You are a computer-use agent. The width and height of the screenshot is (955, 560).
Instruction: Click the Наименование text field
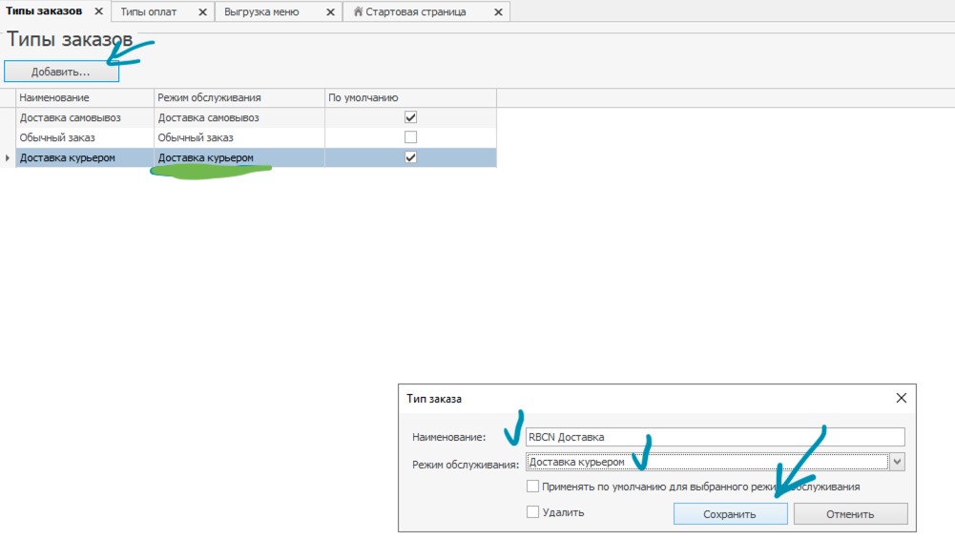(715, 437)
